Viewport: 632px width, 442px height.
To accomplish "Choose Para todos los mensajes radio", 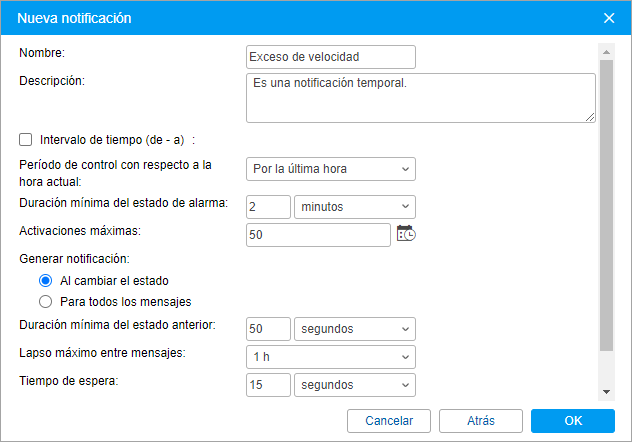I will [x=45, y=301].
